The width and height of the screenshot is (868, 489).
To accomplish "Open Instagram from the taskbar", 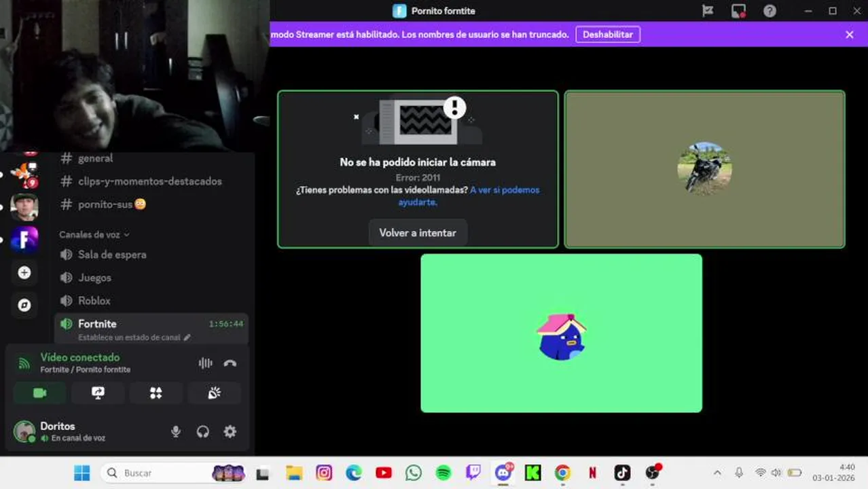I will [x=324, y=473].
